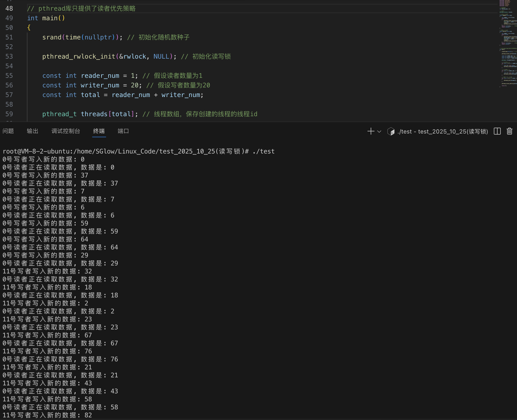The image size is (517, 420).
Task: Click the ./test command in terminal prompt
Action: [264, 151]
